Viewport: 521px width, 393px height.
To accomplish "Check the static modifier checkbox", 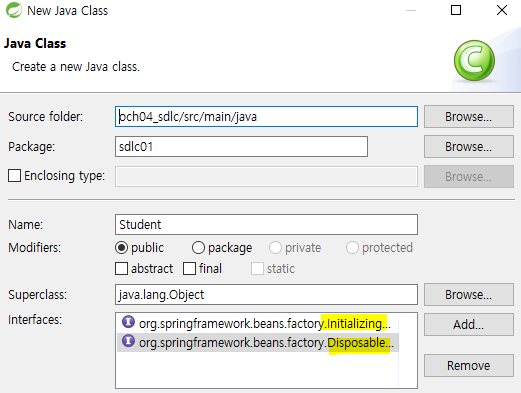I will (x=257, y=269).
